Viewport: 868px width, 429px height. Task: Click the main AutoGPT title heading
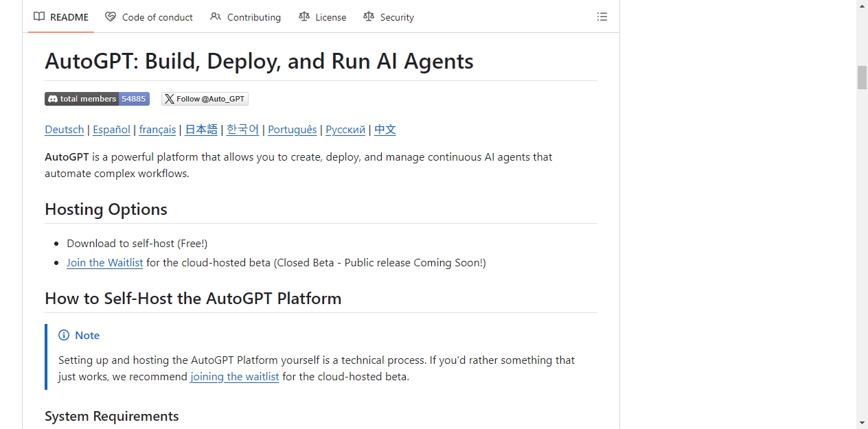pos(259,61)
